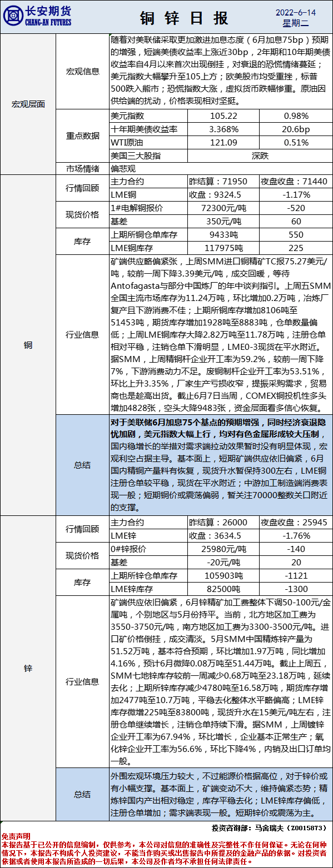The width and height of the screenshot is (333, 868).
Task: Click the 0#锌报价 25980元/吨 value
Action: pyautogui.click(x=223, y=549)
